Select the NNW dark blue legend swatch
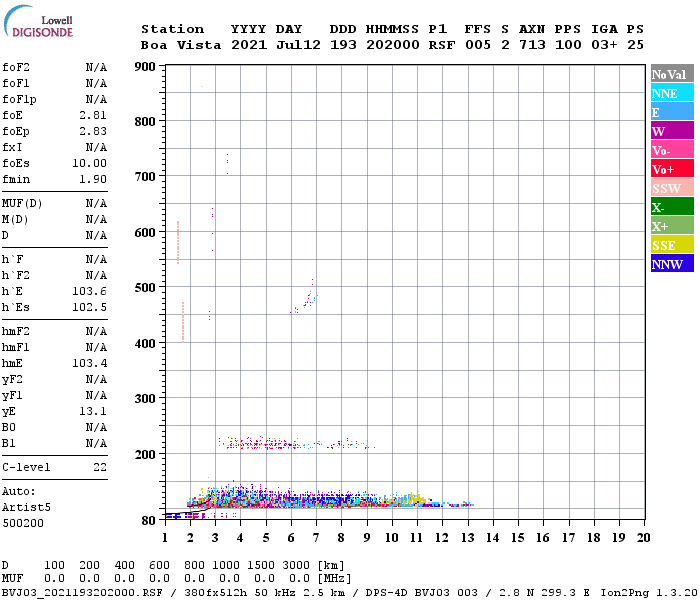700x600 pixels. [672, 264]
